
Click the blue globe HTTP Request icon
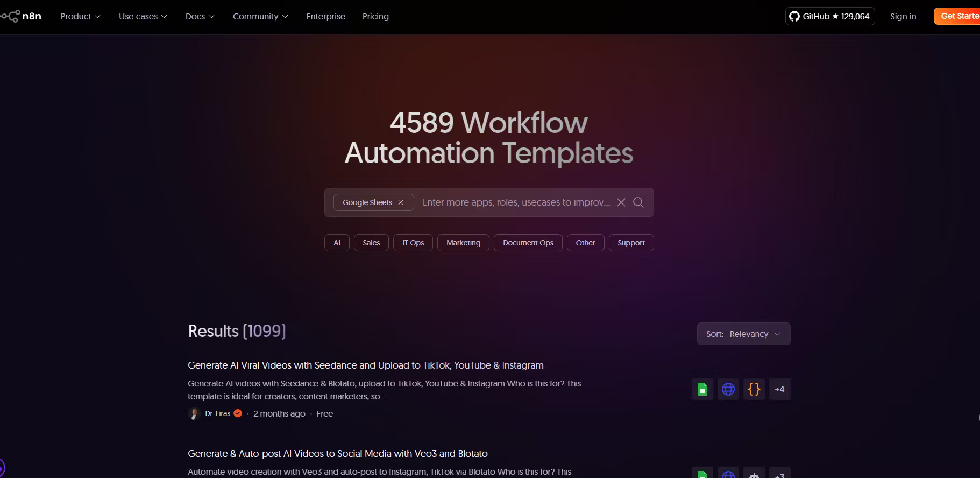(x=728, y=389)
